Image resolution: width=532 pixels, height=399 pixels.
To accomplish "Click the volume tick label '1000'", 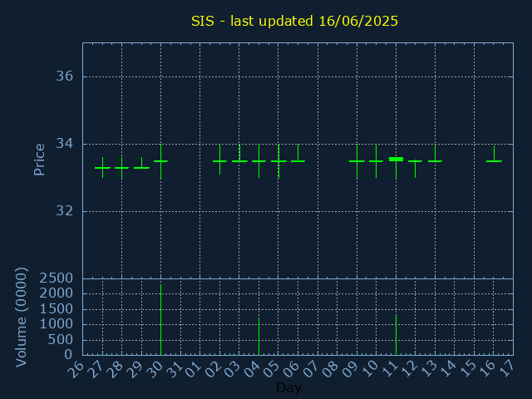I will tap(57, 324).
